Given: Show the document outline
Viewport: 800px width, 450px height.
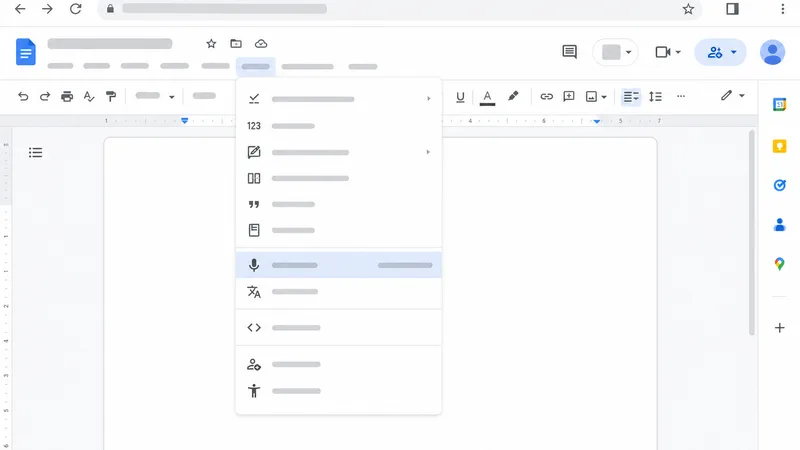Looking at the screenshot, I should click(x=35, y=153).
